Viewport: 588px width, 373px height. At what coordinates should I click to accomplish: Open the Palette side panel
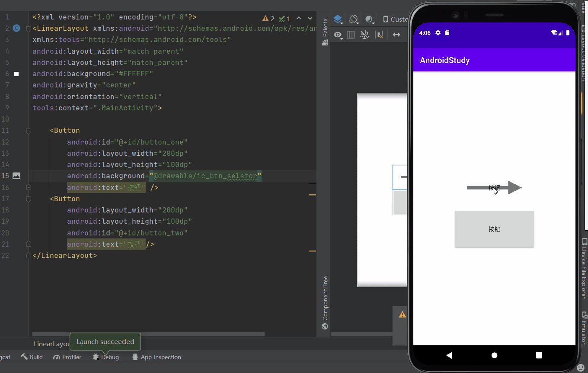coord(325,32)
